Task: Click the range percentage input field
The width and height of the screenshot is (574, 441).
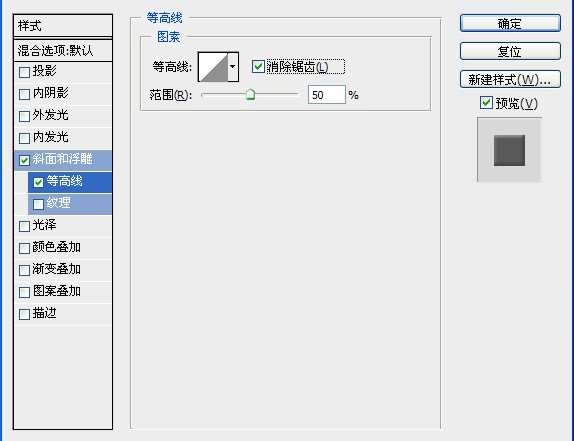Action: tap(327, 95)
